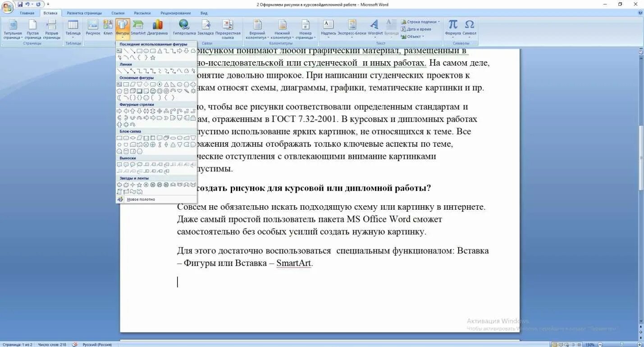Pick the cube shape in Основные фигуры
644x347 pixels.
[x=132, y=91]
